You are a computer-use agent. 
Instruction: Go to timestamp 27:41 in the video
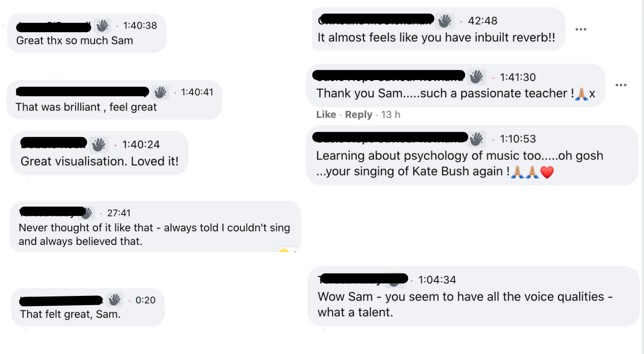tap(119, 213)
